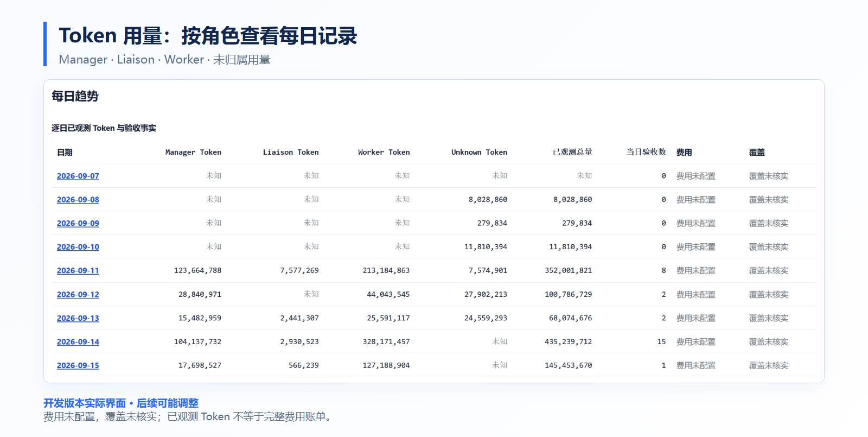This screenshot has height=437, width=868.
Task: Select Liaison Token value 2,441,307
Action: coord(299,318)
